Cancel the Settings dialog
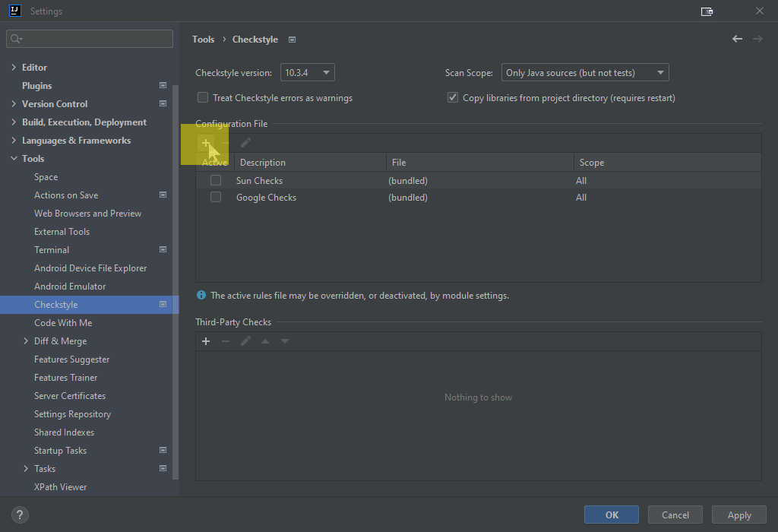 click(x=675, y=515)
